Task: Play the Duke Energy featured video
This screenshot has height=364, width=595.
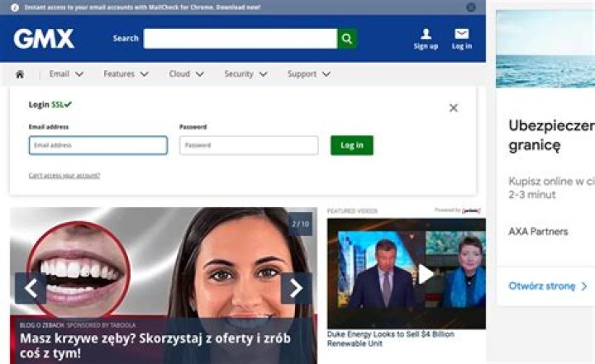Action: pos(425,274)
